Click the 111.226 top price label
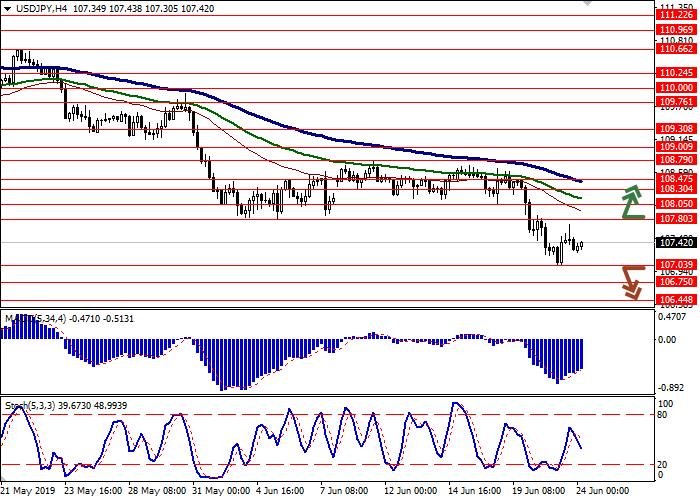The image size is (700, 500). (x=676, y=15)
